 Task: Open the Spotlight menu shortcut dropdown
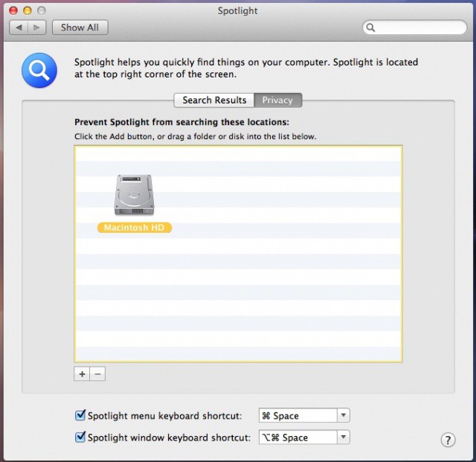(343, 416)
